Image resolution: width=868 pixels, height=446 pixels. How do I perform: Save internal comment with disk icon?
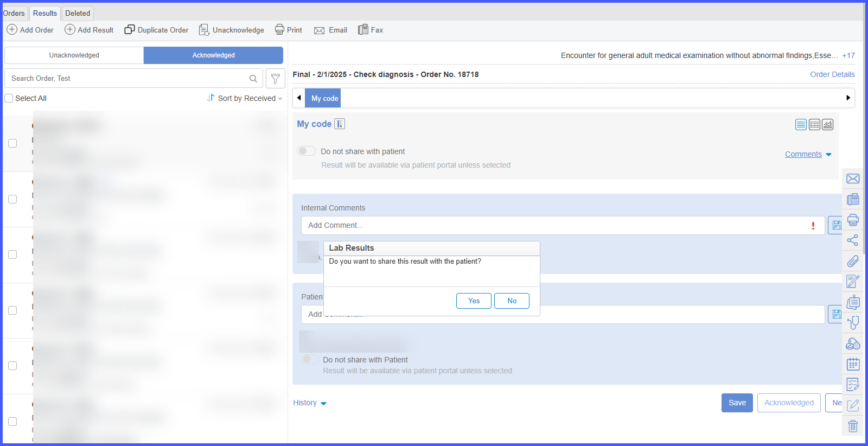point(836,225)
